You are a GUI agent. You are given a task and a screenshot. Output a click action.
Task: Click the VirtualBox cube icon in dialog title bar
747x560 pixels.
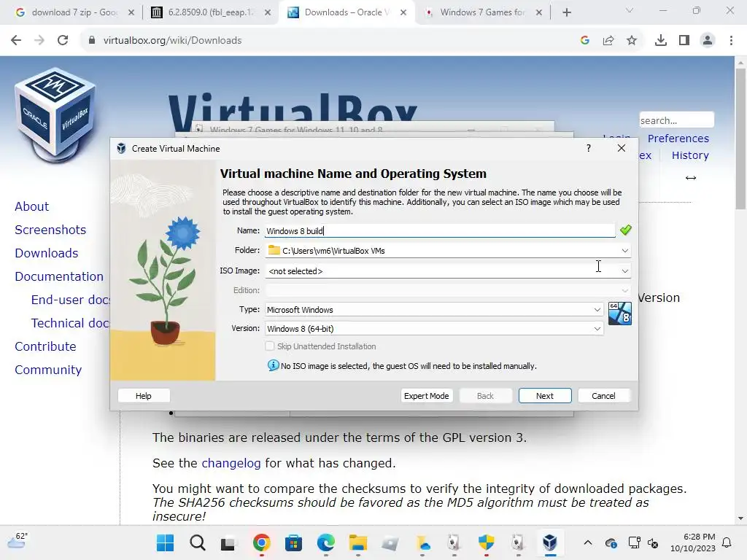pyautogui.click(x=121, y=149)
